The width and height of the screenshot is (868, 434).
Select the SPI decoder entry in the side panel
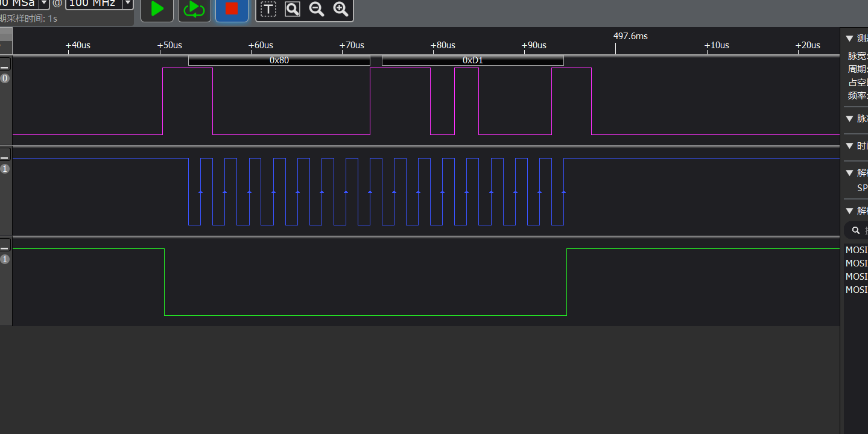pos(862,188)
